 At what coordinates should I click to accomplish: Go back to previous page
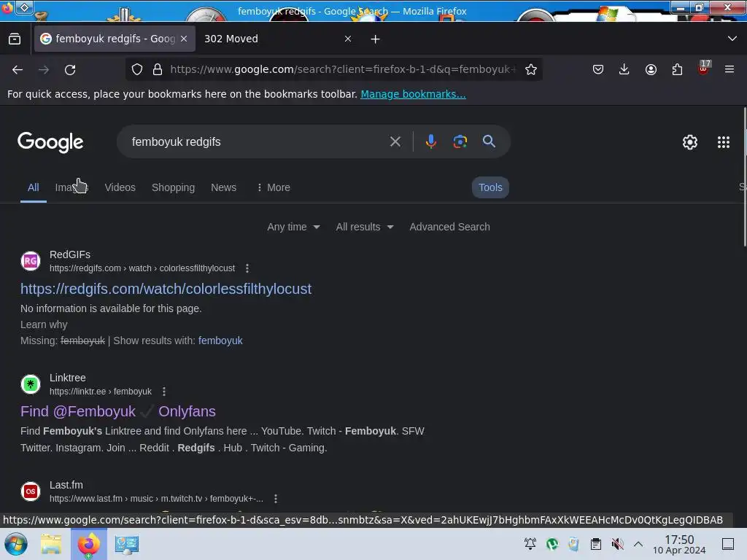(18, 69)
